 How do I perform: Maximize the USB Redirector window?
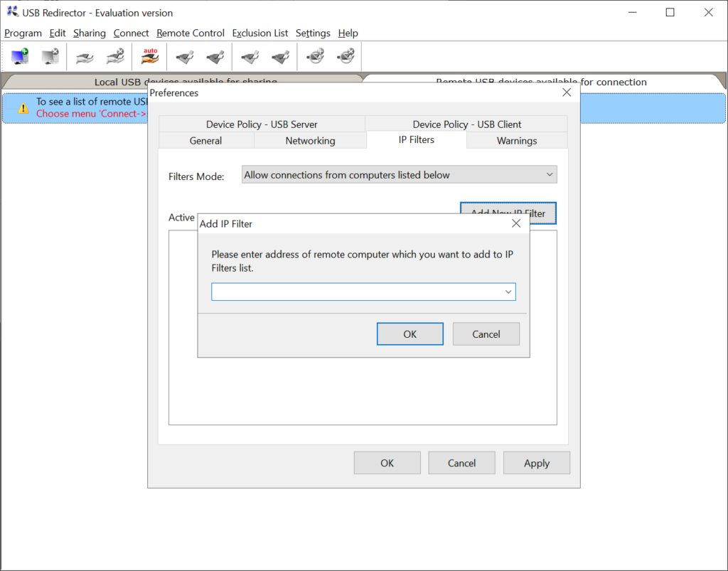click(x=670, y=13)
